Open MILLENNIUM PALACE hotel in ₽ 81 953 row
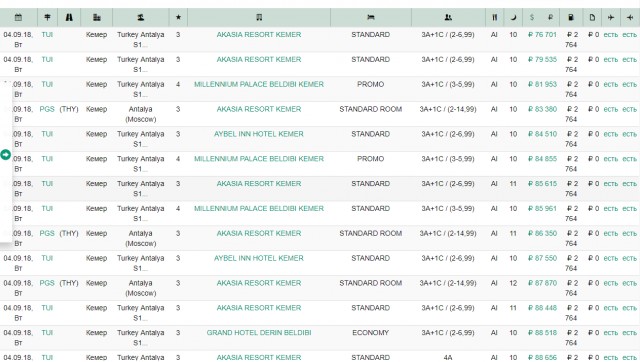This screenshot has height=362, width=640. (259, 84)
